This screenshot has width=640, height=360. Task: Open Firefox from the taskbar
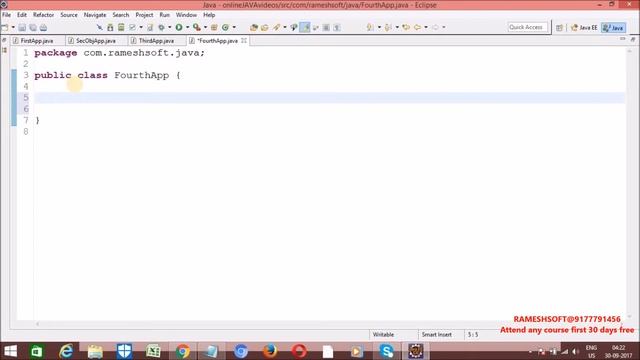click(x=269, y=351)
